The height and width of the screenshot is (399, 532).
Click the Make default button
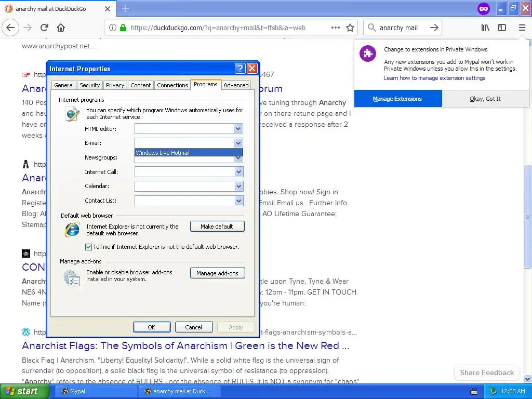pyautogui.click(x=217, y=227)
